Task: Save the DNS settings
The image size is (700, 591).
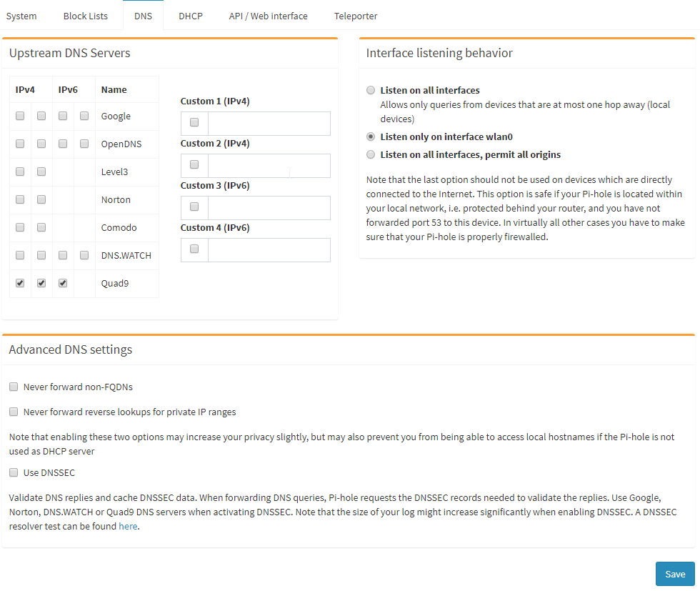Action: [675, 574]
